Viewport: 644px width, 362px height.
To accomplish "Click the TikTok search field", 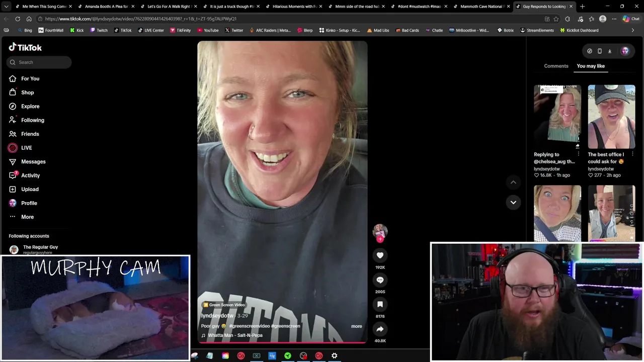I will pos(39,62).
